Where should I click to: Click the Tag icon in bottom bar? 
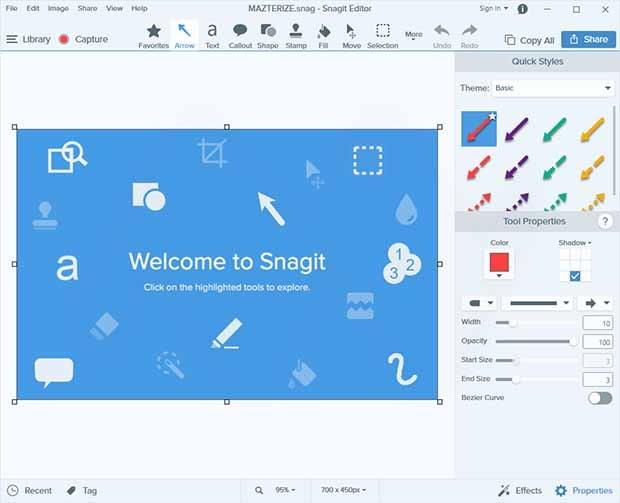coord(72,490)
